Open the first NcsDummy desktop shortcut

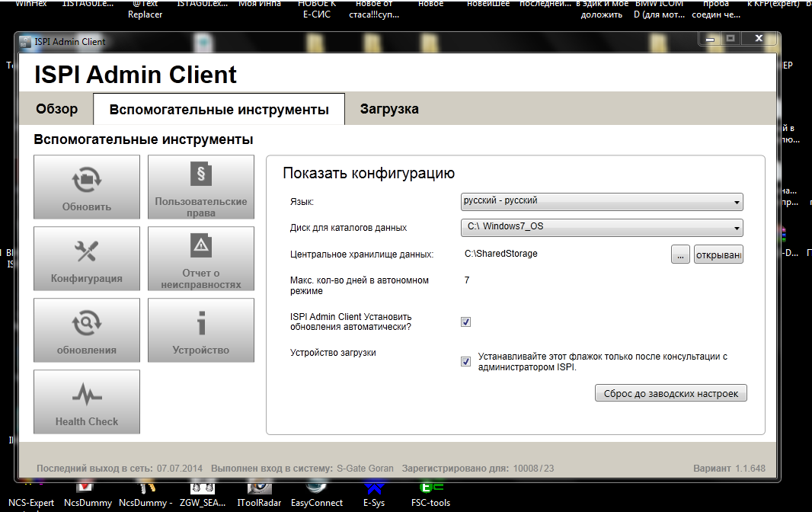pos(88,495)
